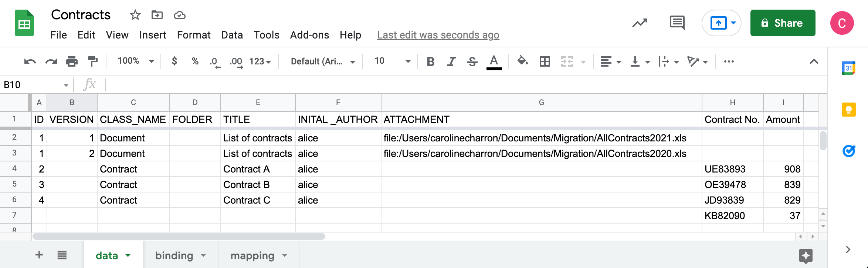The height and width of the screenshot is (268, 868).
Task: Click the green Share button
Action: click(x=782, y=23)
